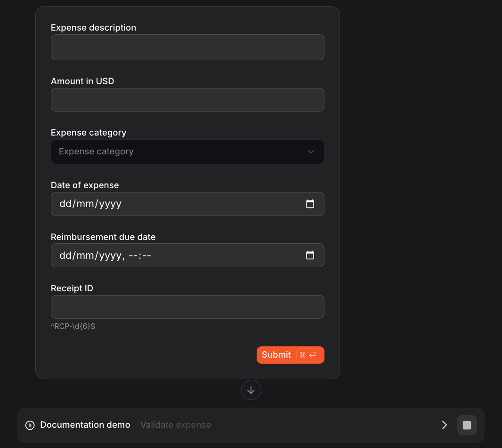Screen dimensions: 502x448
Task: Click the Receipt ID regex pattern hint
Action: [x=73, y=326]
